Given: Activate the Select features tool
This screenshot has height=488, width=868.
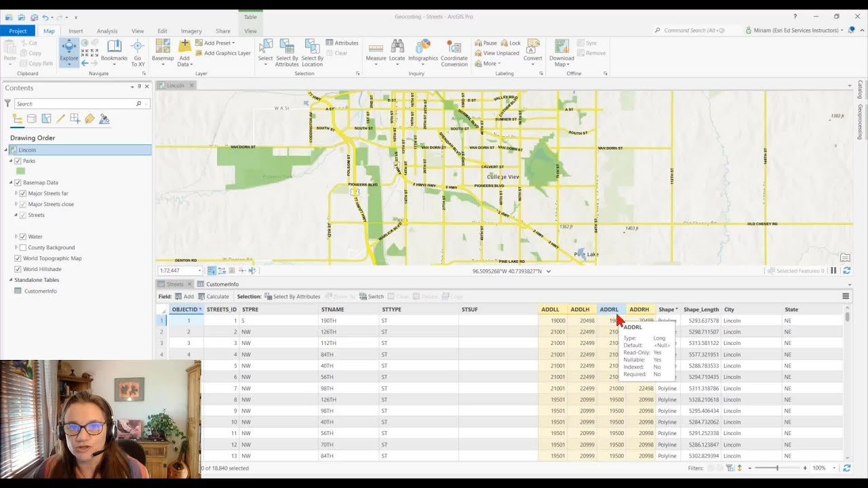Looking at the screenshot, I should [x=265, y=52].
